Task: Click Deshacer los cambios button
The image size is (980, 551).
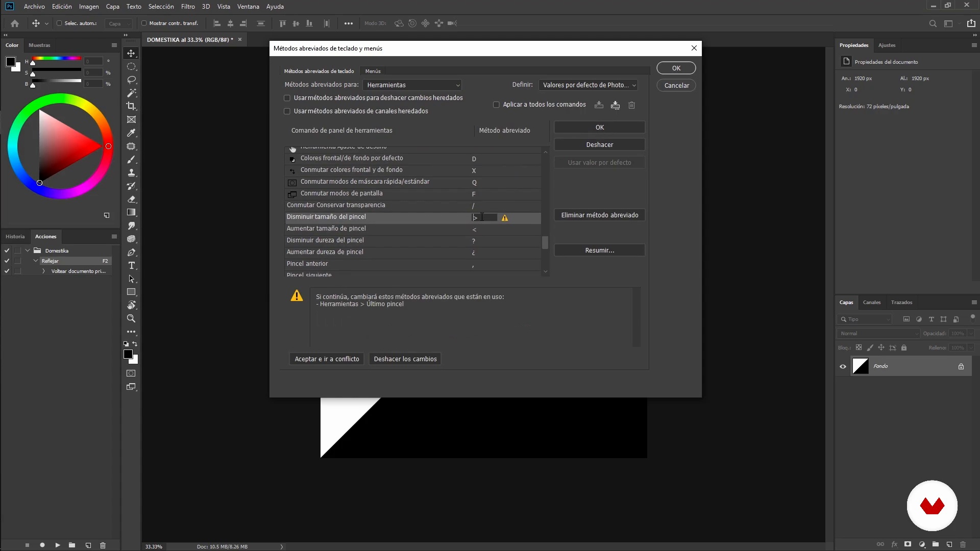Action: (405, 359)
